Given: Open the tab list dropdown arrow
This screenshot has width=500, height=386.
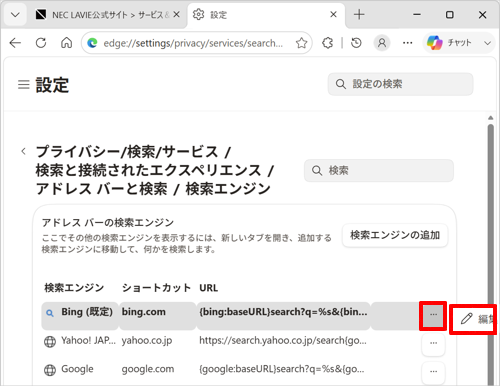Looking at the screenshot, I should 15,15.
